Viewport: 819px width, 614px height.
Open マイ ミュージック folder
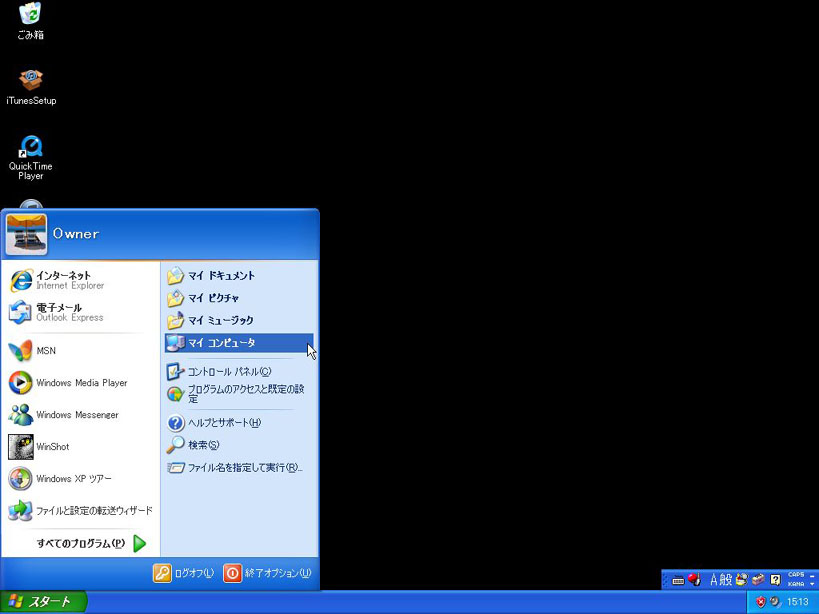pos(239,321)
